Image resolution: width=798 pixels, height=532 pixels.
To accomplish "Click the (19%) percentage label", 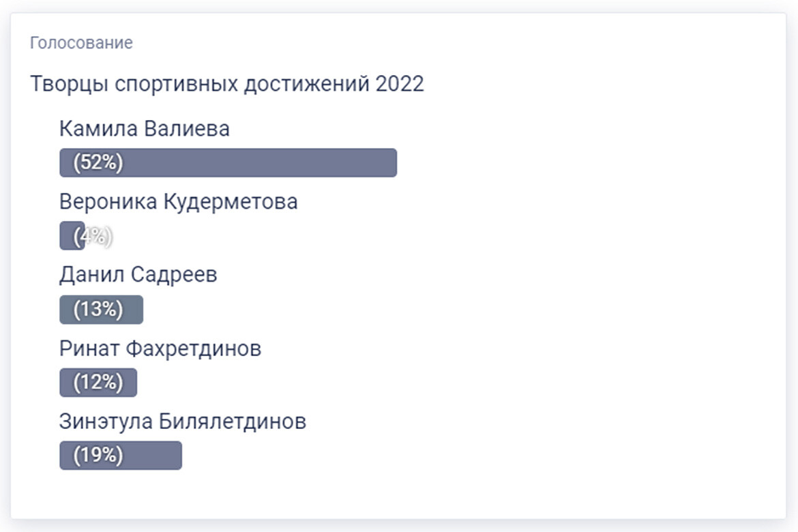I will coord(98,456).
